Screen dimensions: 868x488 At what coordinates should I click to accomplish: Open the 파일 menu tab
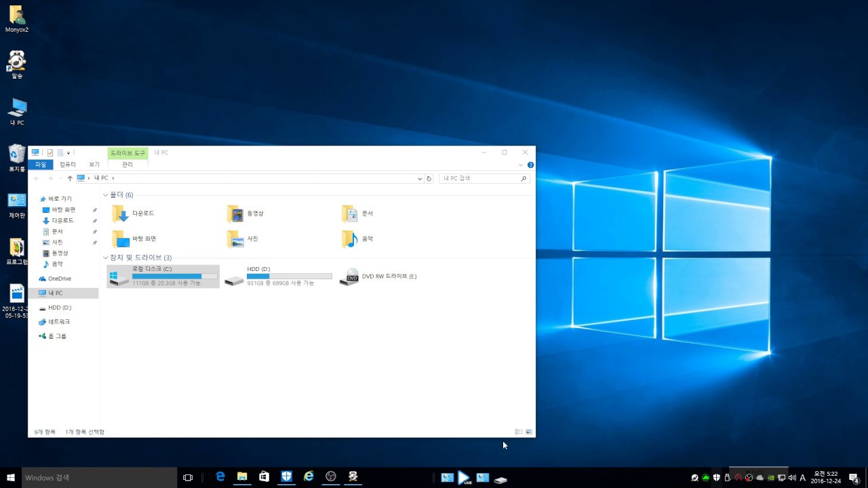click(41, 165)
